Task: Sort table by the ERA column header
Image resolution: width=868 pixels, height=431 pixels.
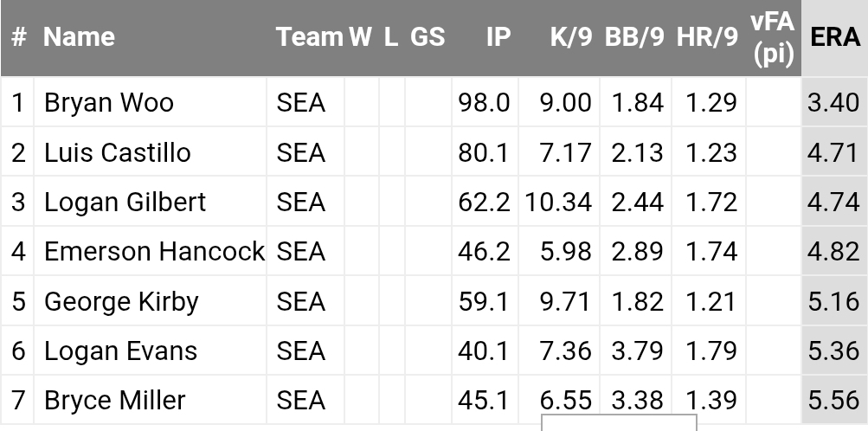Action: 834,36
